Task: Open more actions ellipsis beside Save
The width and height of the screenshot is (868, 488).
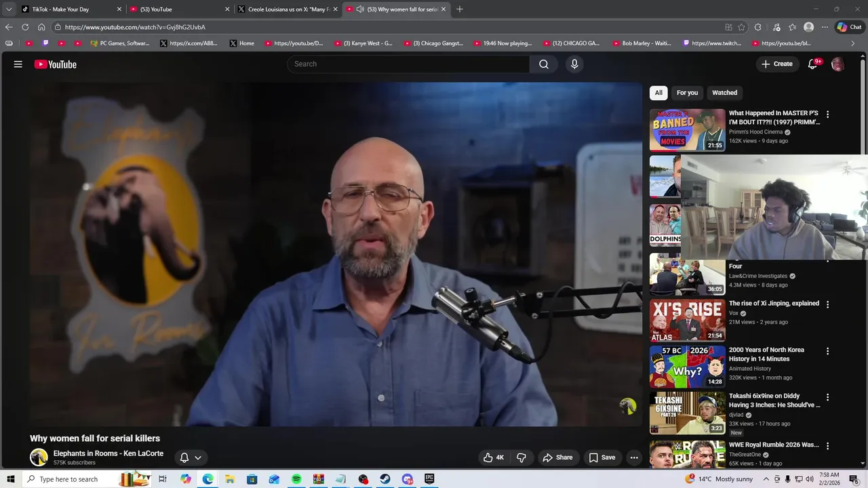Action: point(634,457)
